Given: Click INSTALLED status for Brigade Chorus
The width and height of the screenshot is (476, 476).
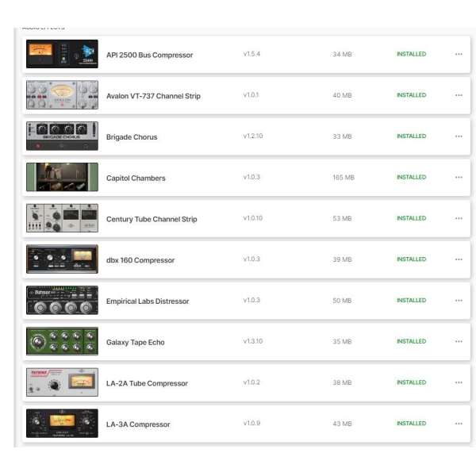Looking at the screenshot, I should click(x=411, y=136).
